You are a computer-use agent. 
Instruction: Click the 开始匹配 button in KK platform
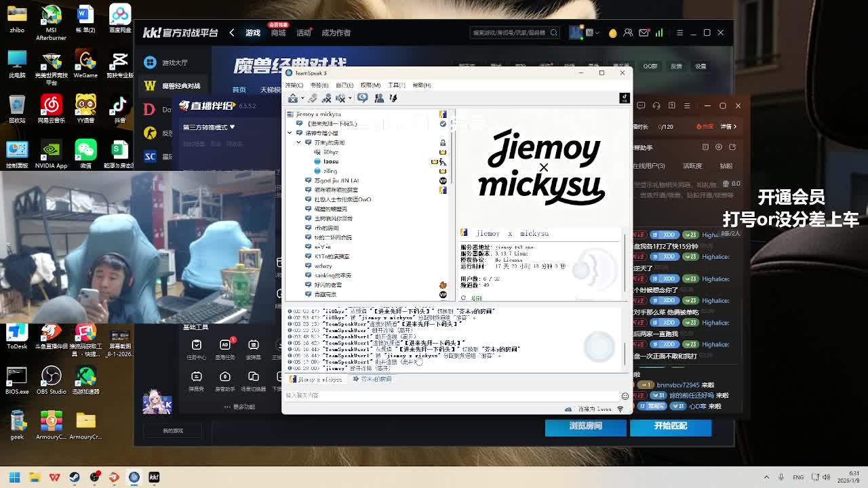pyautogui.click(x=671, y=426)
